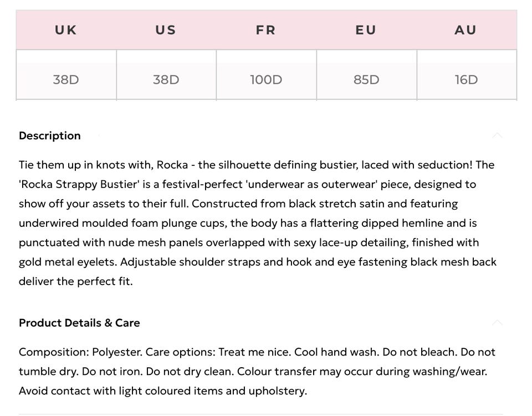Collapse the Description section chevron
The width and height of the screenshot is (532, 416).
(497, 135)
